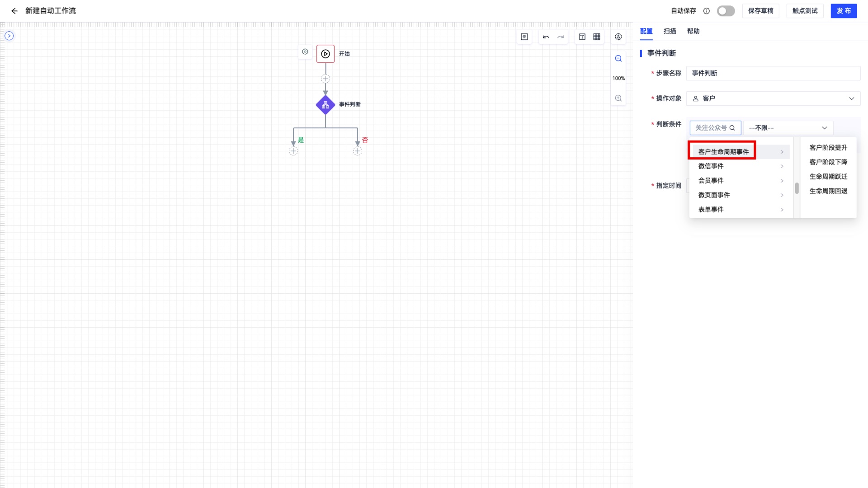Screen dimensions: 868x488
Task: Toggle the canvas grid icon
Action: (597, 37)
